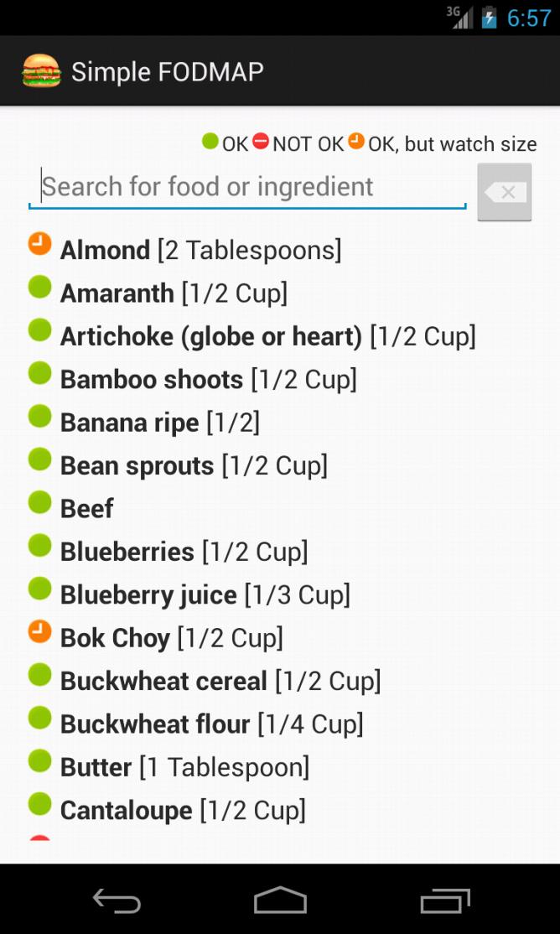
Task: Tap the battery charging indicator in status bar
Action: 490,17
